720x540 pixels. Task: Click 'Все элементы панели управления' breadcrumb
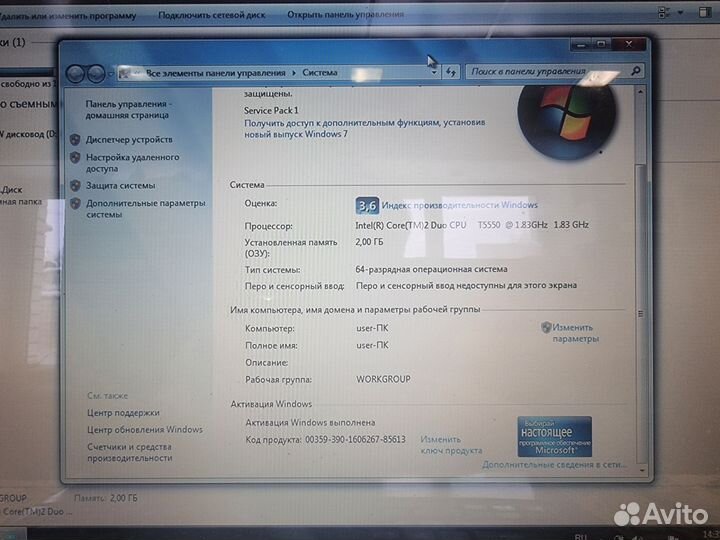[216, 73]
